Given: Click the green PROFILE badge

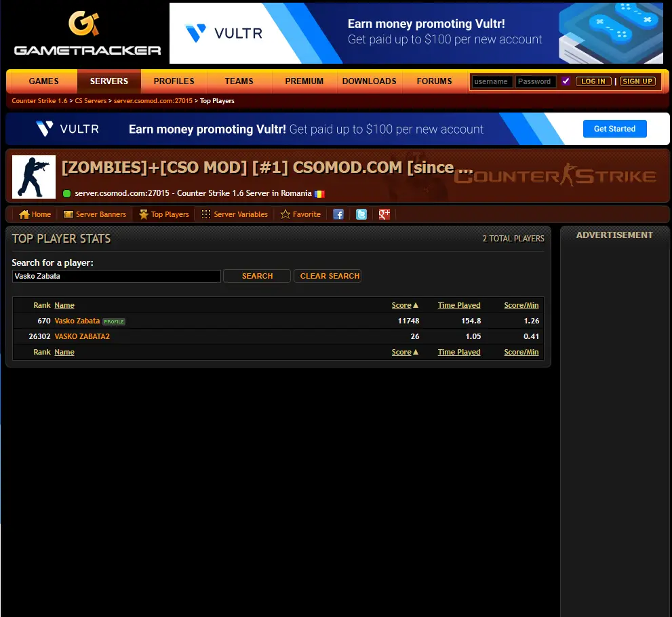Looking at the screenshot, I should tap(114, 321).
